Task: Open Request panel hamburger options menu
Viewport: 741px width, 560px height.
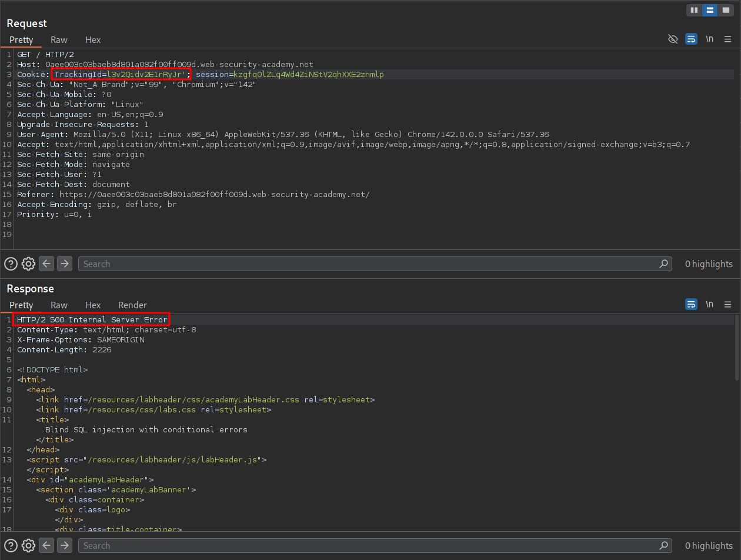Action: 727,39
